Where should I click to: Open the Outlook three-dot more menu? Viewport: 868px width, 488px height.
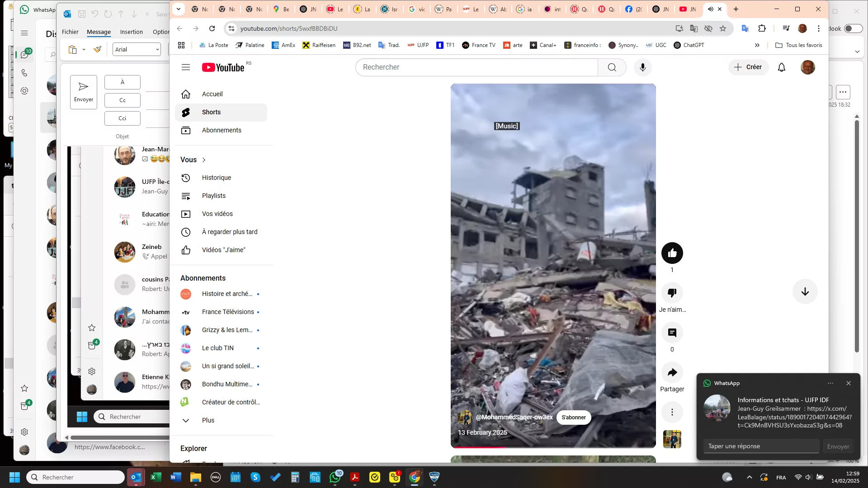(843, 92)
